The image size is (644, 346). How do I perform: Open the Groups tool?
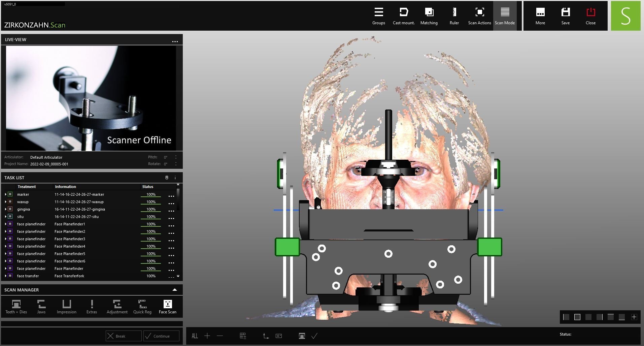tap(378, 16)
